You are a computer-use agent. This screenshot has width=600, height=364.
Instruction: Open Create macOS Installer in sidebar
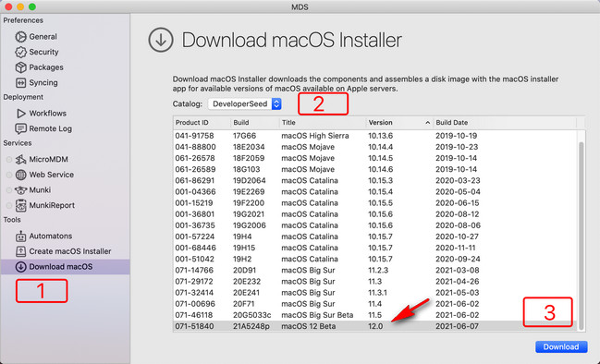[70, 251]
